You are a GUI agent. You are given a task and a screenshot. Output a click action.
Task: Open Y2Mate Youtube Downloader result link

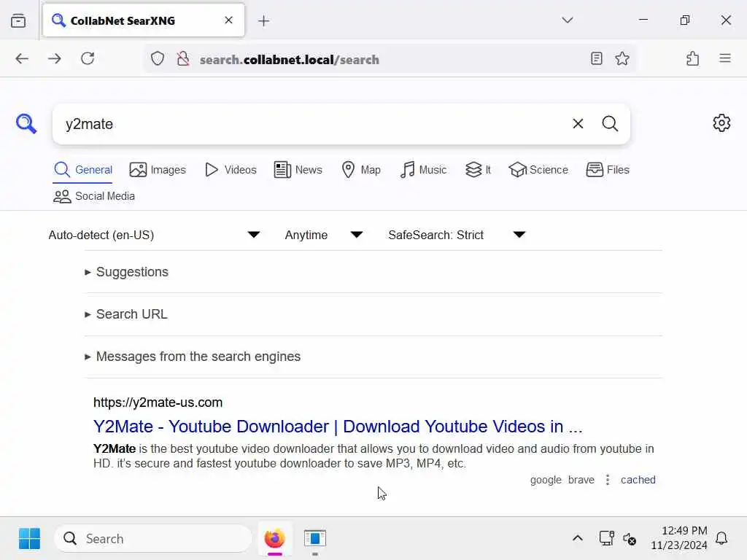[338, 427]
